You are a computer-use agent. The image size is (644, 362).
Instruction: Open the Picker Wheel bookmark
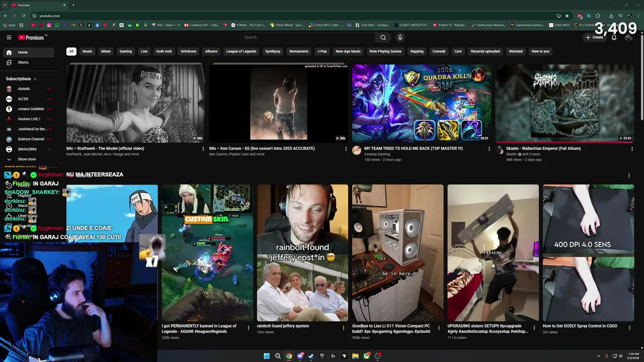point(287,25)
